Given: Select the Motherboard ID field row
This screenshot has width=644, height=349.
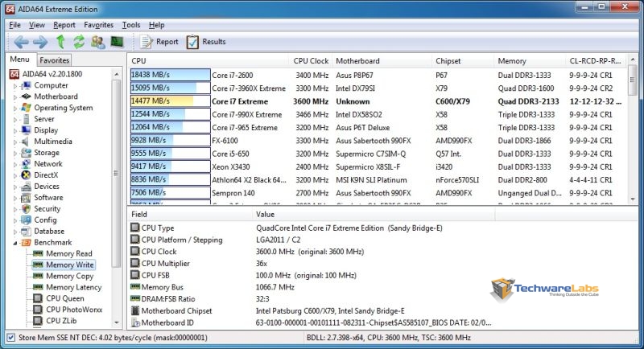Looking at the screenshot, I should (311, 322).
